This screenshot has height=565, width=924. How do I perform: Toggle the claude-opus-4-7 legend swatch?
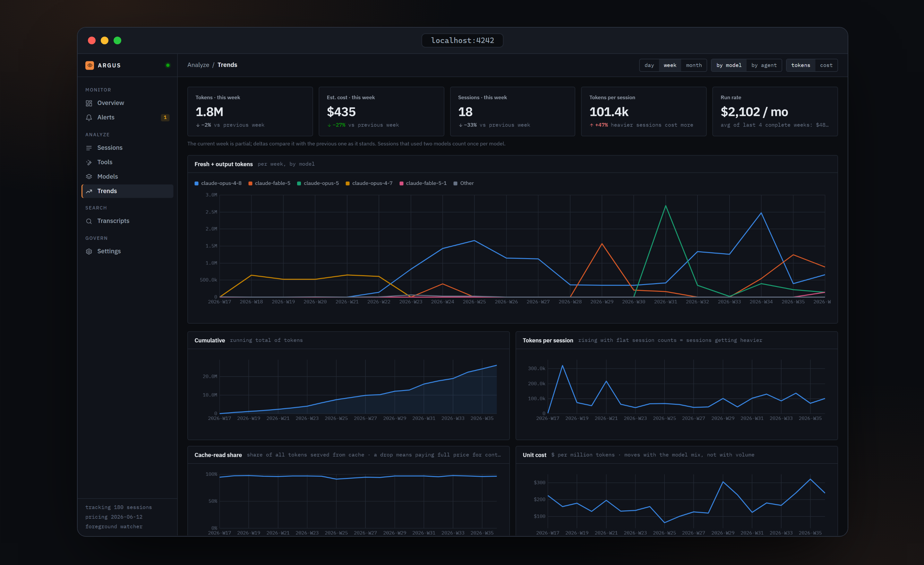pyautogui.click(x=348, y=183)
